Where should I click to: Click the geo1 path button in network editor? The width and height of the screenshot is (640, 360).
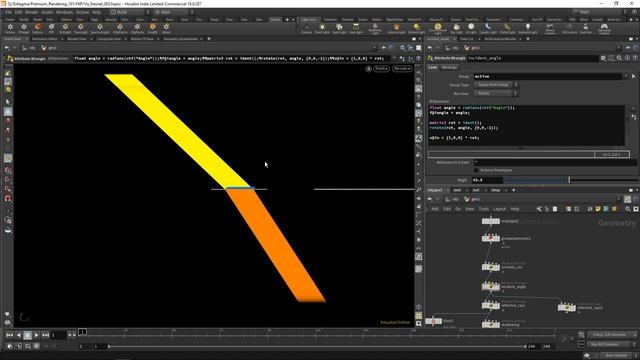tap(472, 199)
